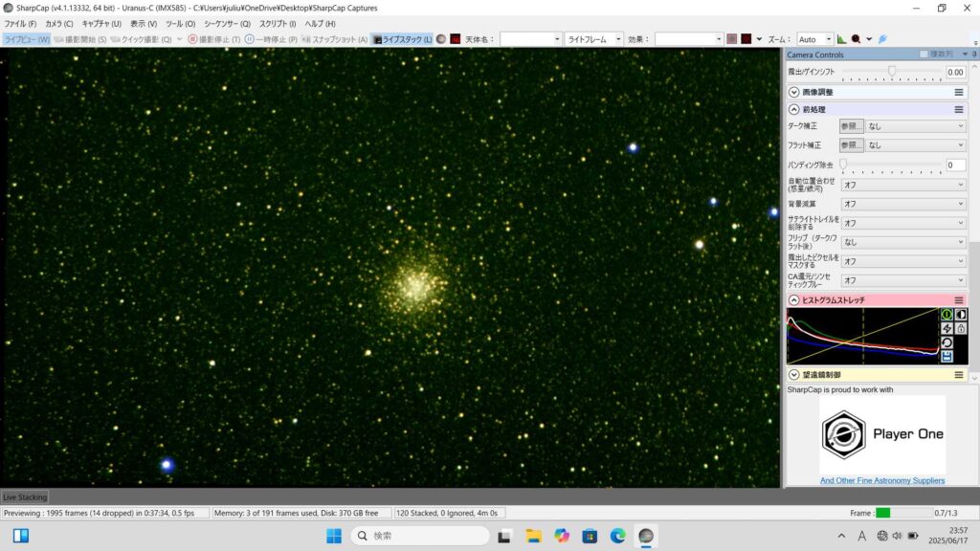980x551 pixels.
Task: Click the blue save disk icon in histogram
Action: [x=947, y=356]
